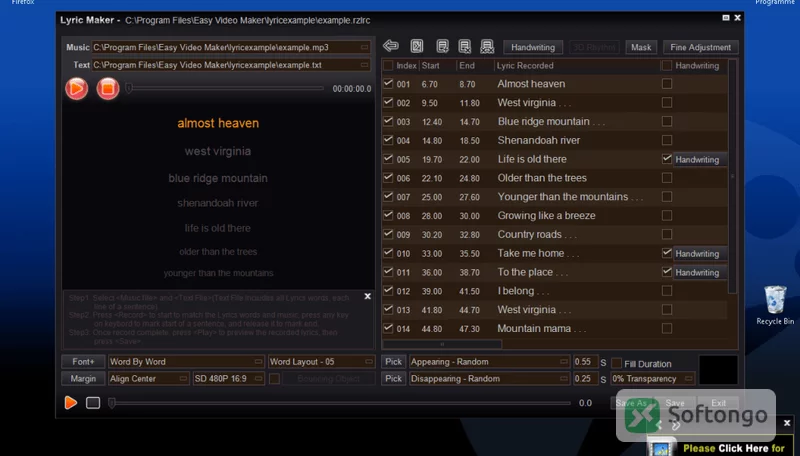Enable Fill Duration checkbox
This screenshot has height=456, width=800.
tap(616, 363)
